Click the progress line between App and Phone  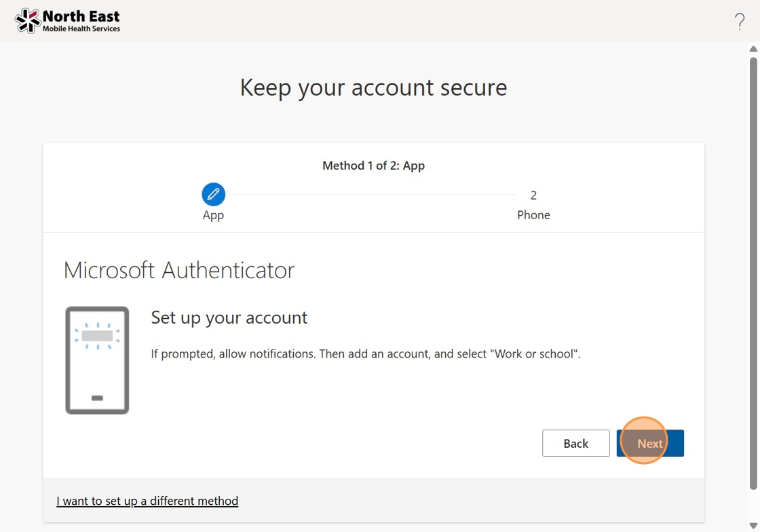[373, 195]
